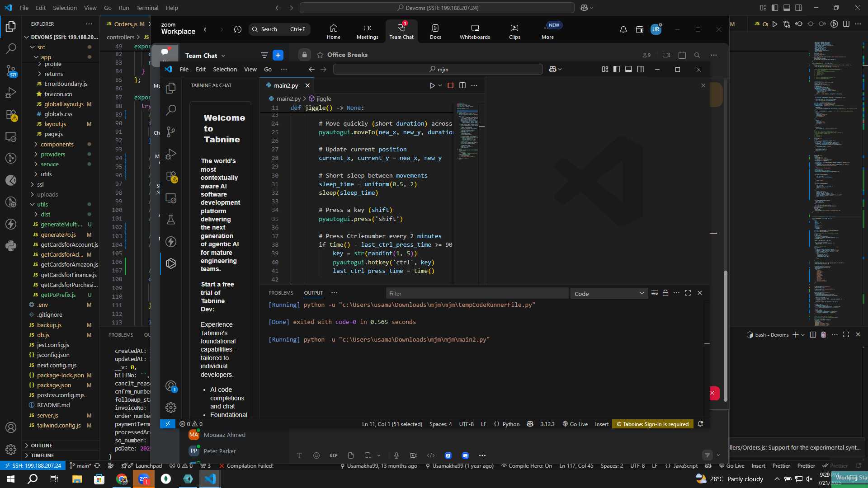
Task: Click the Zoom chat vertical scrollbar
Action: click(x=726, y=336)
